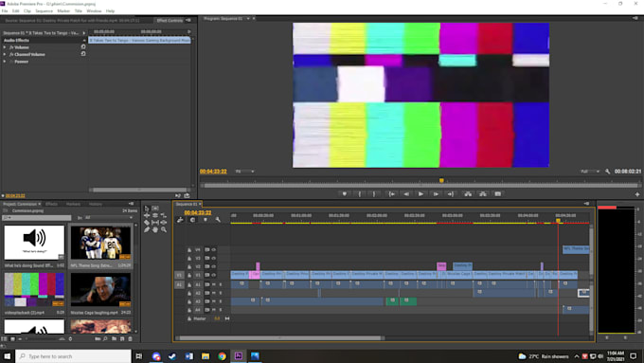
Task: Toggle V1 track output eye
Action: [x=214, y=275]
